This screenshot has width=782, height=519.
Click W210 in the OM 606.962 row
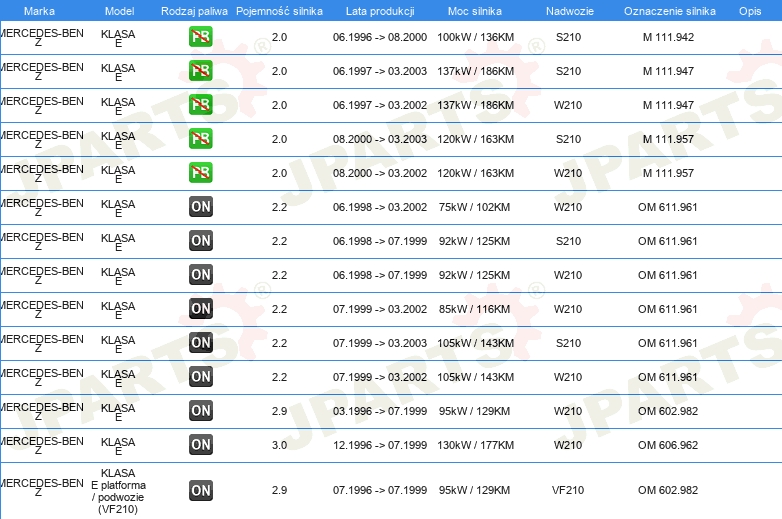pos(568,445)
